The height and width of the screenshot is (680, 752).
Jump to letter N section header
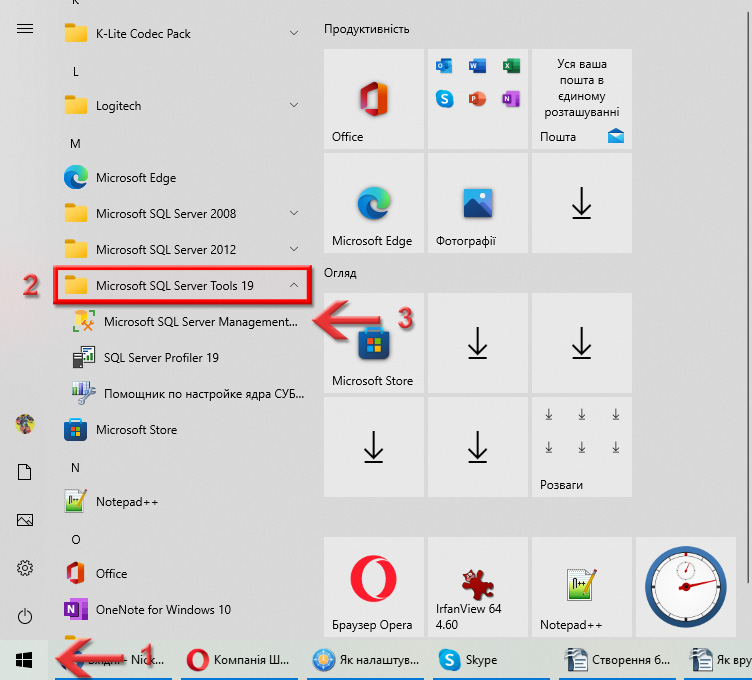[75, 468]
